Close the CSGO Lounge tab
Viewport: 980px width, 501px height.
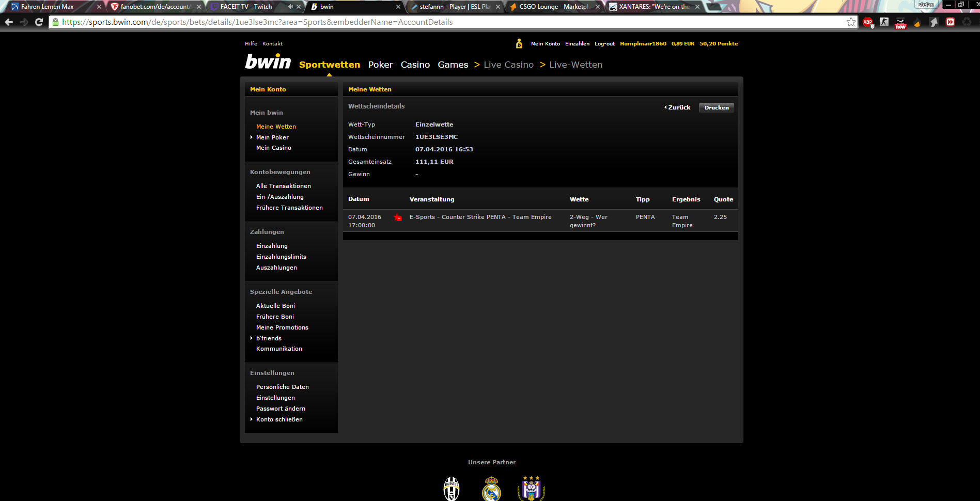tap(598, 7)
